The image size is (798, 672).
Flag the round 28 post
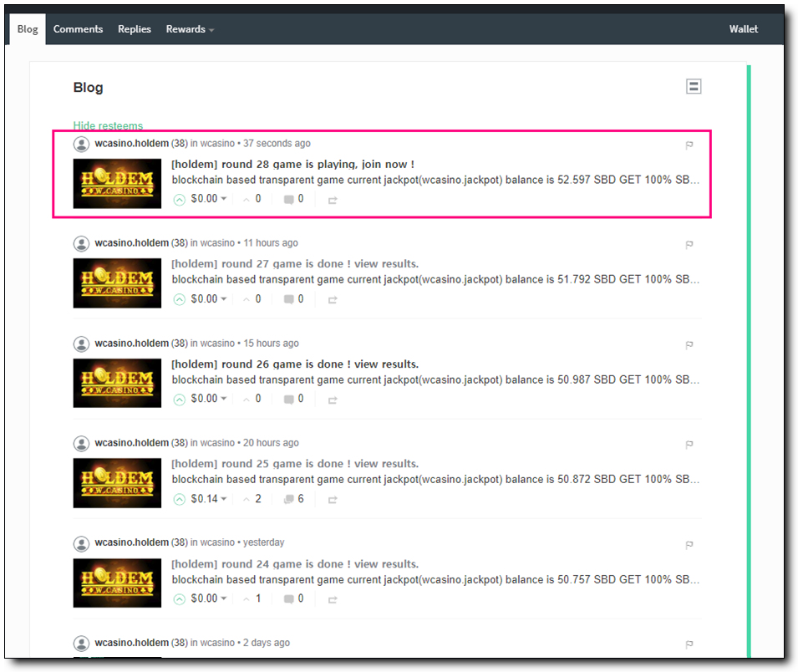click(x=689, y=145)
